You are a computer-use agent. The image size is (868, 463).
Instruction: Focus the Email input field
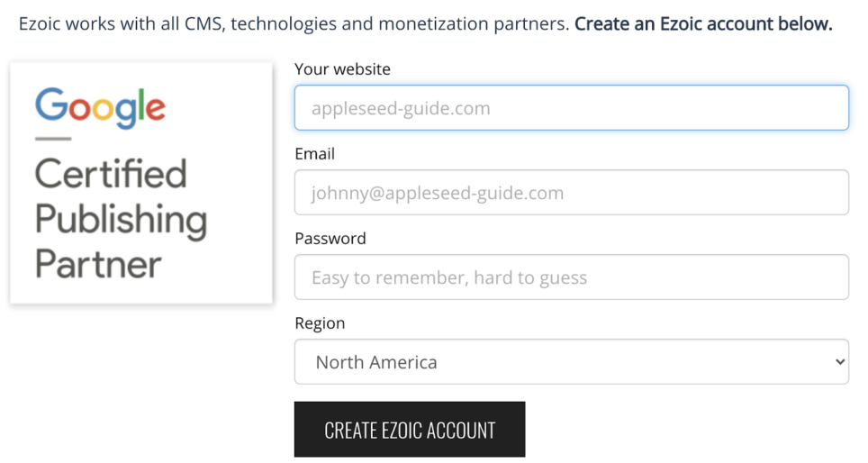click(x=571, y=193)
